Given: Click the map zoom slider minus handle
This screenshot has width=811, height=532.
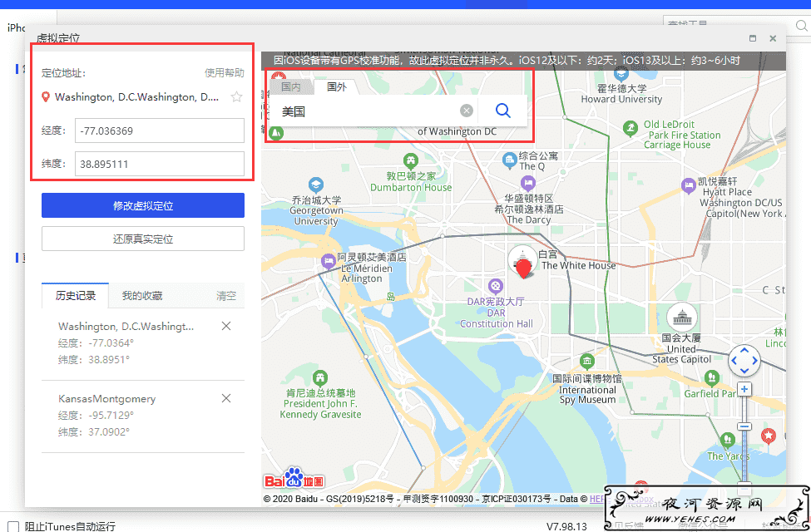Looking at the screenshot, I should 744,426.
